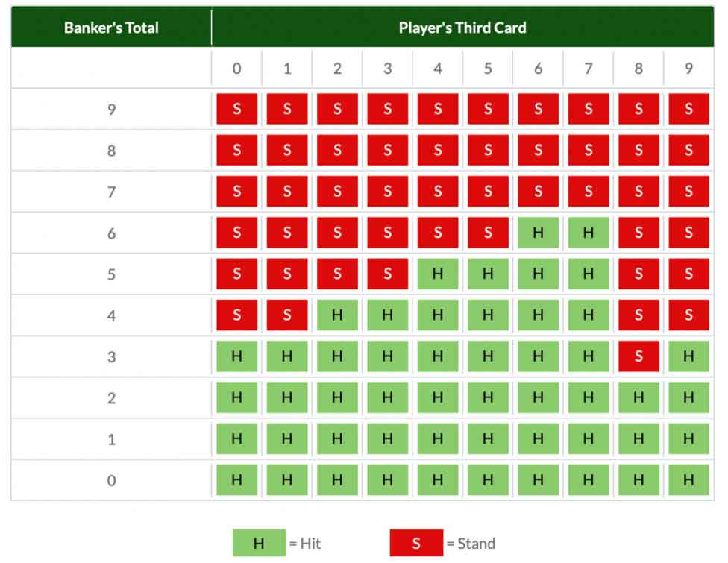Select the green H cell at banker 6, card 6
This screenshot has height=563, width=728.
click(x=538, y=233)
